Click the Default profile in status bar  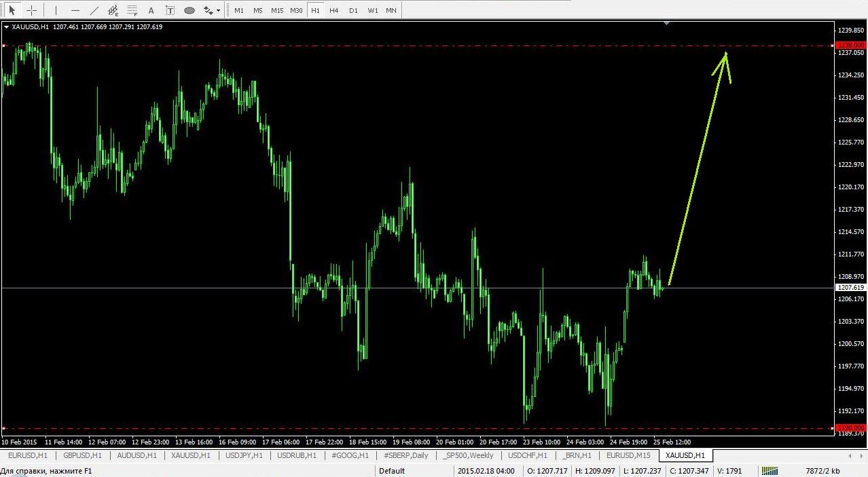point(392,471)
